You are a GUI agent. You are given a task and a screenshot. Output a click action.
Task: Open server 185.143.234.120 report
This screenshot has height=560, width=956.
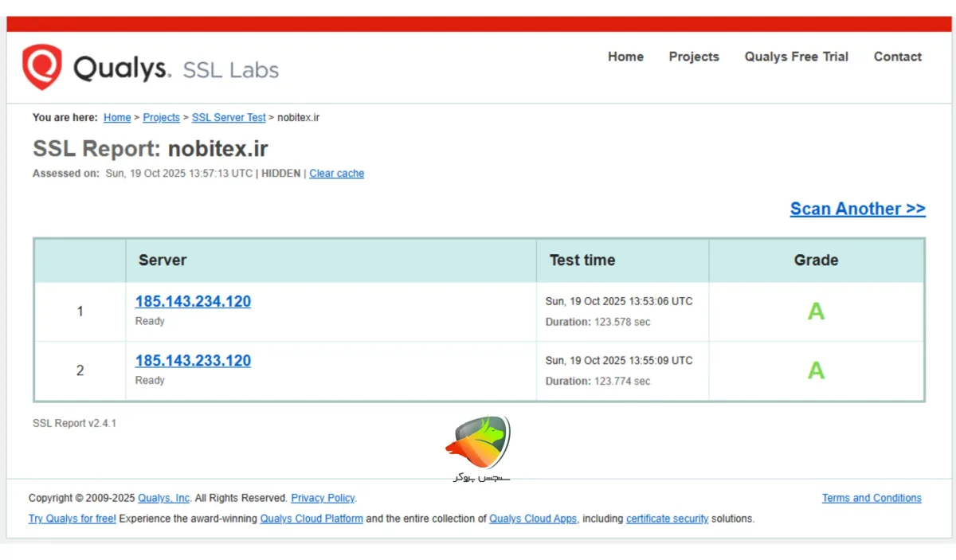193,301
